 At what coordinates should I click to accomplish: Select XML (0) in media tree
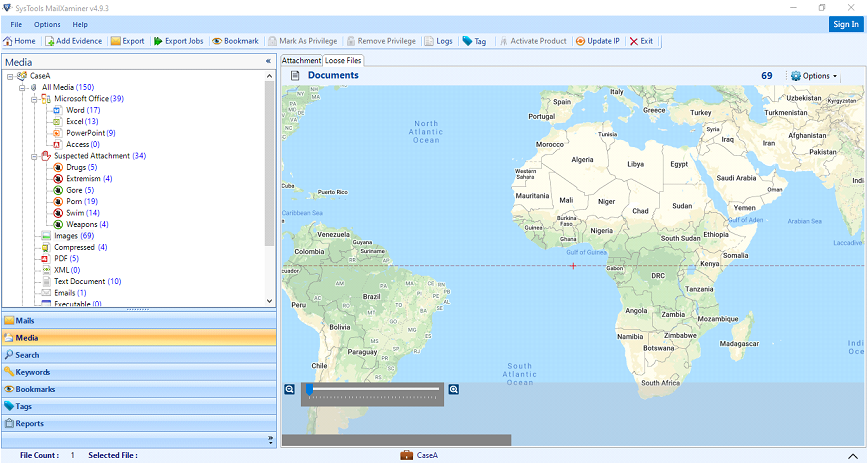point(60,270)
